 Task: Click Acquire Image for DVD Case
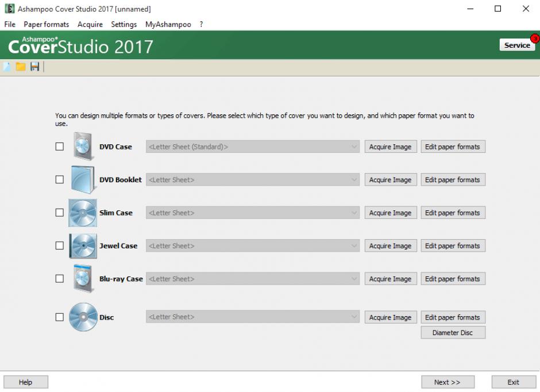pyautogui.click(x=391, y=147)
